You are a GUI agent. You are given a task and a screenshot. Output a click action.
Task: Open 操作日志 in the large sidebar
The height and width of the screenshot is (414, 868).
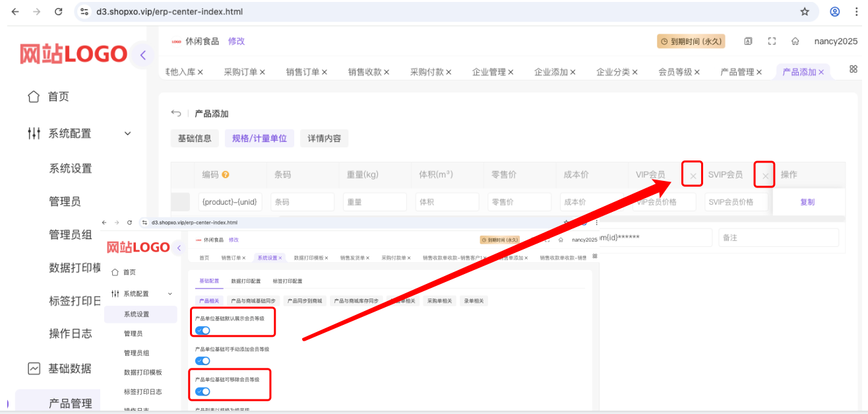click(x=71, y=333)
